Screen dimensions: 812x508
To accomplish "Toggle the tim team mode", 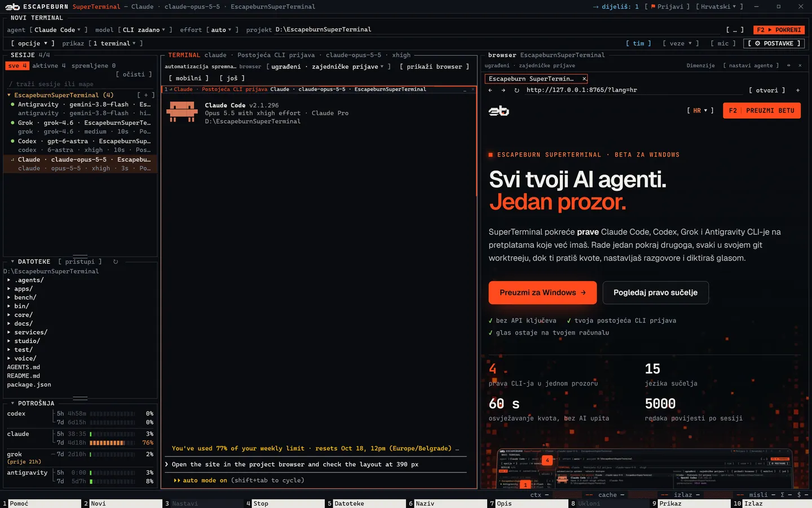I will 638,43.
